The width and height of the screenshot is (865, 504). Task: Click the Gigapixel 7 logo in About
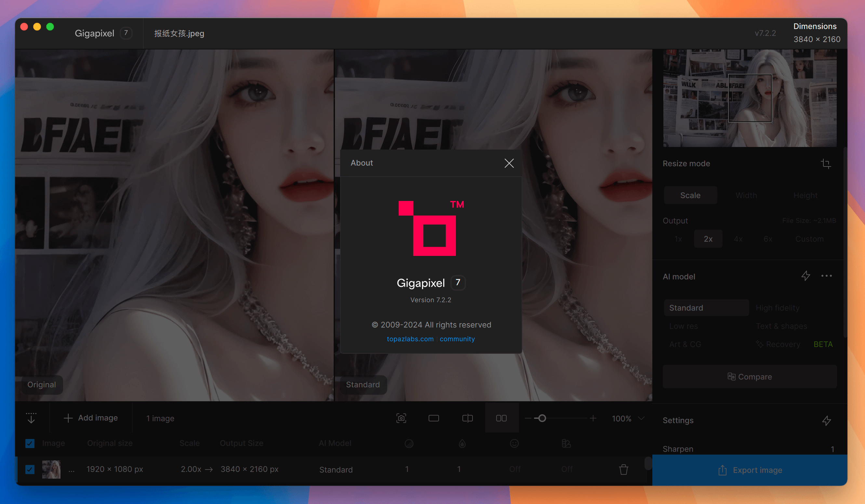[x=431, y=228]
